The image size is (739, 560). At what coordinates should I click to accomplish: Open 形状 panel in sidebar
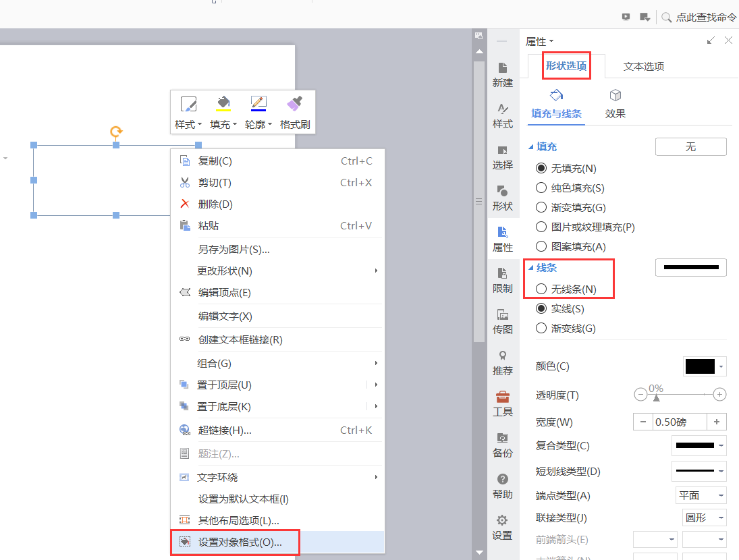click(x=502, y=198)
